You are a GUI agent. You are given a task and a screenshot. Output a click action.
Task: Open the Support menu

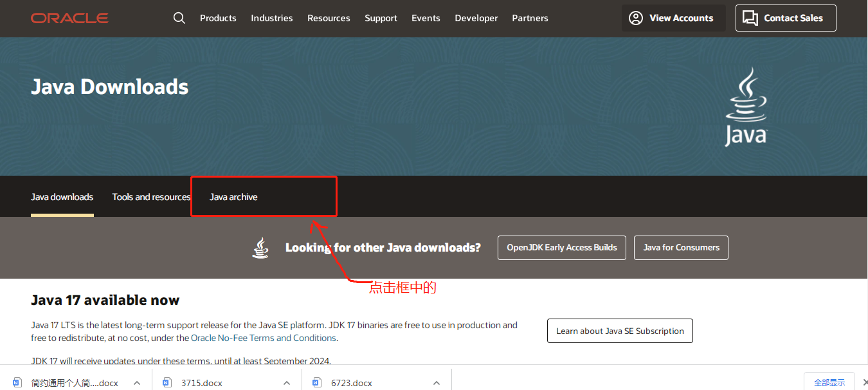point(381,18)
